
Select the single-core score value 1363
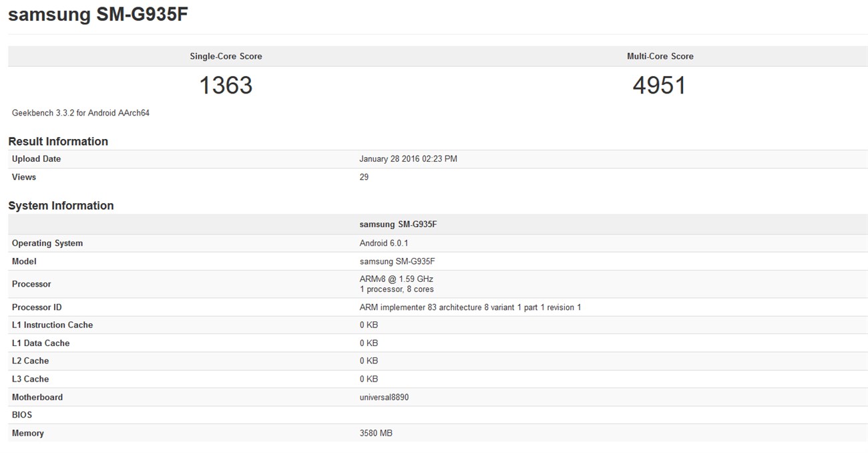pos(226,86)
